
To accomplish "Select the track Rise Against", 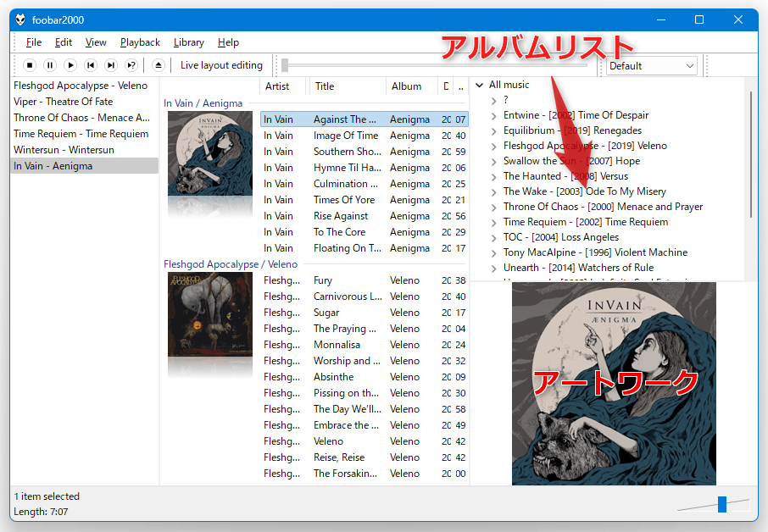I will point(364,216).
